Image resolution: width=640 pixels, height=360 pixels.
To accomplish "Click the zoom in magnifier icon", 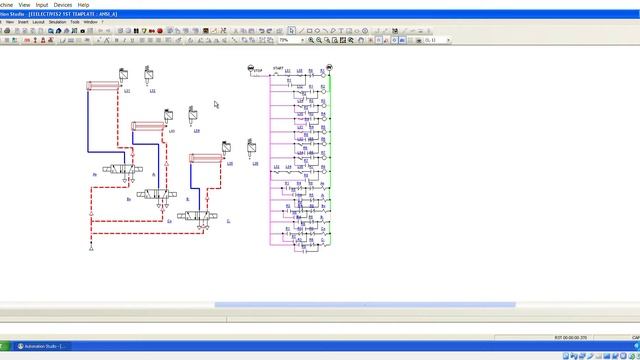I will [x=311, y=40].
